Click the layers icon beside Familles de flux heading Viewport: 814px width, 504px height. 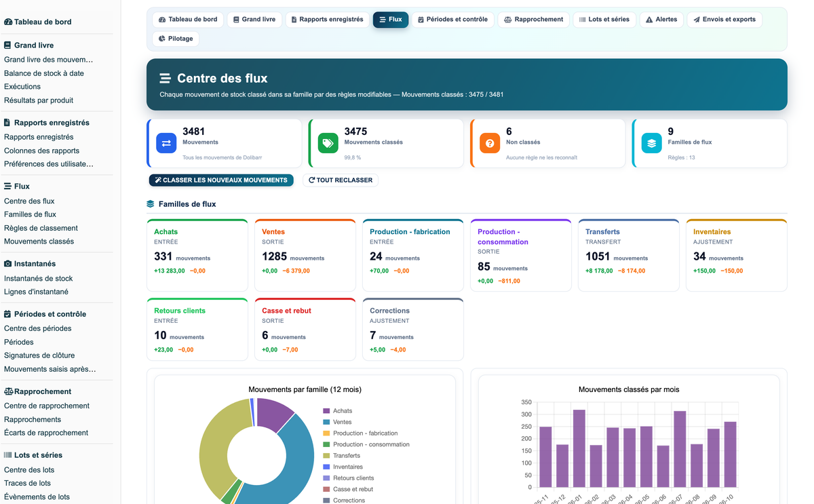pyautogui.click(x=151, y=204)
